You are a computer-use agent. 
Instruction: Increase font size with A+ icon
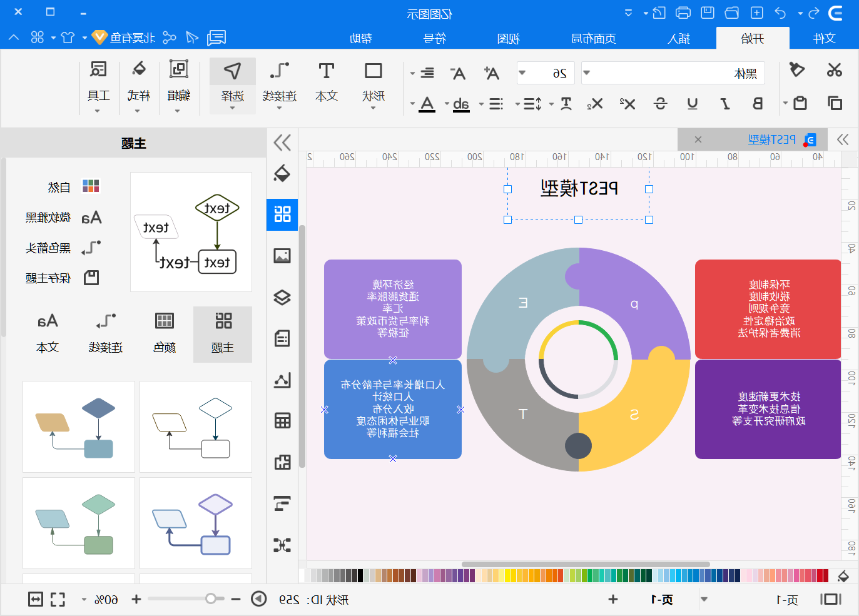pos(491,73)
